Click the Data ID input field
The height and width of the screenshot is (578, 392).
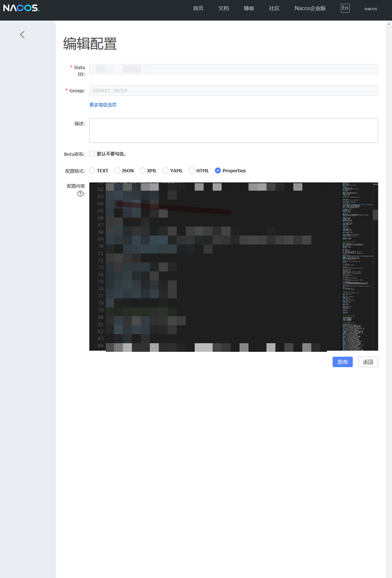[234, 69]
